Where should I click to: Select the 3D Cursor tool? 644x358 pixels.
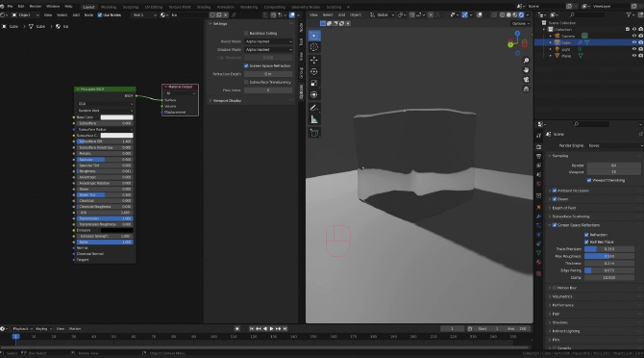click(x=314, y=47)
